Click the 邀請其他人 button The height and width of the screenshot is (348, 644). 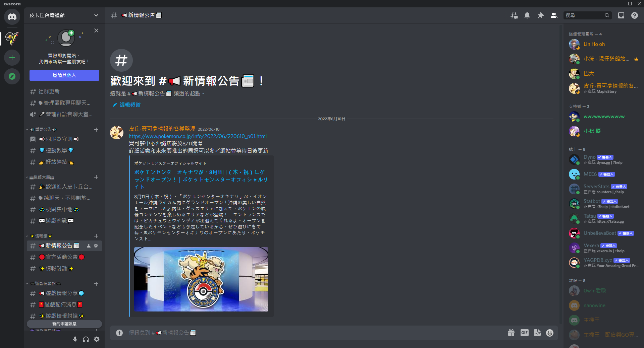64,75
